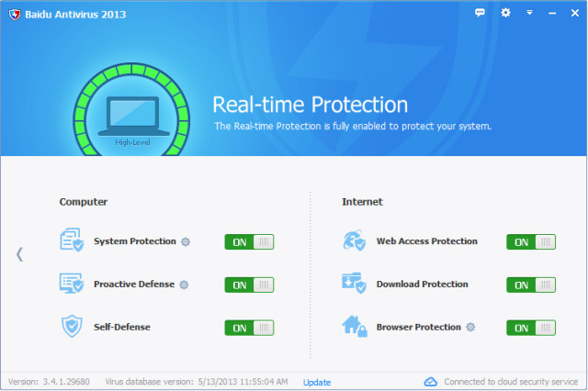The image size is (588, 391).
Task: Click 'Connected to cloud security service' text
Action: coord(511,382)
